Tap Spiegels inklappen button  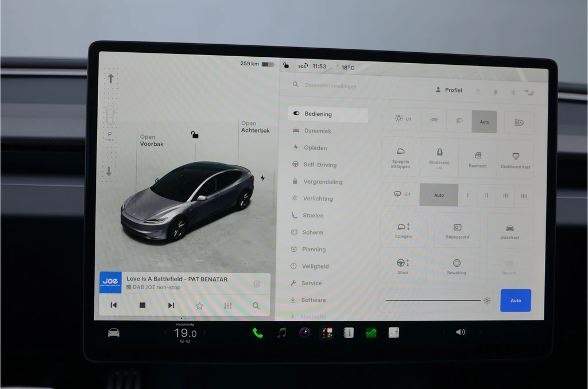click(x=400, y=157)
